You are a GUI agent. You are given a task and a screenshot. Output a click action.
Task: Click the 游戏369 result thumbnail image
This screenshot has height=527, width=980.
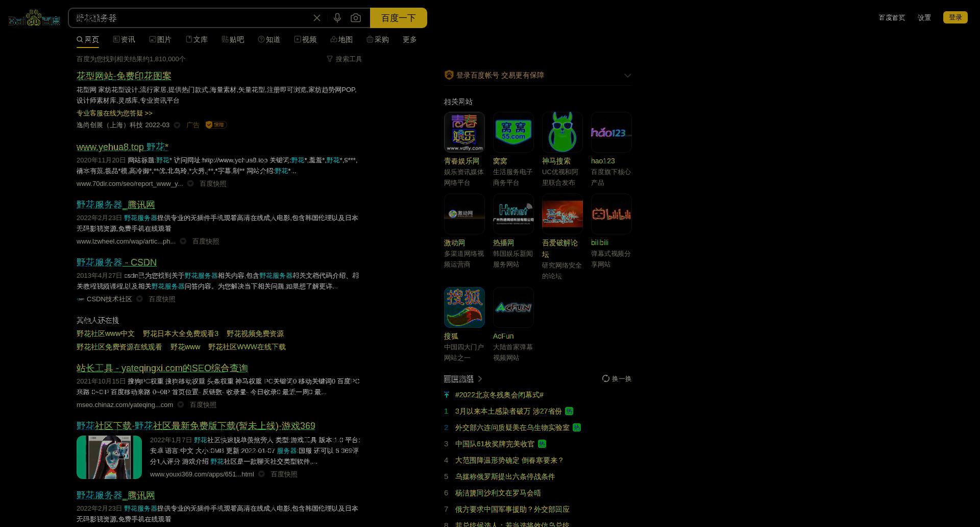pyautogui.click(x=109, y=457)
